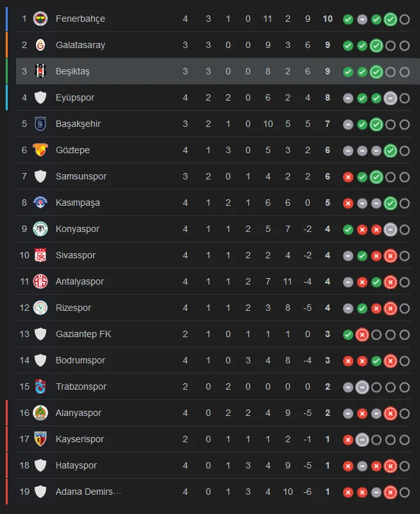The height and width of the screenshot is (514, 420).
Task: Click the Fenerbahçe club crest
Action: [x=40, y=19]
